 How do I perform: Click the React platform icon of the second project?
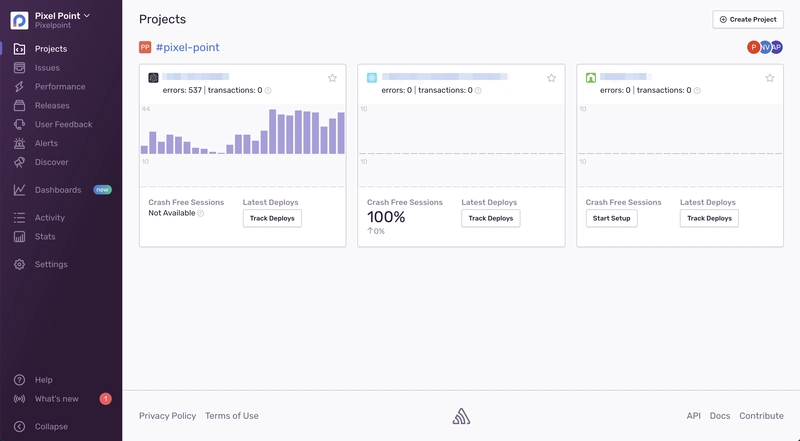click(x=372, y=78)
